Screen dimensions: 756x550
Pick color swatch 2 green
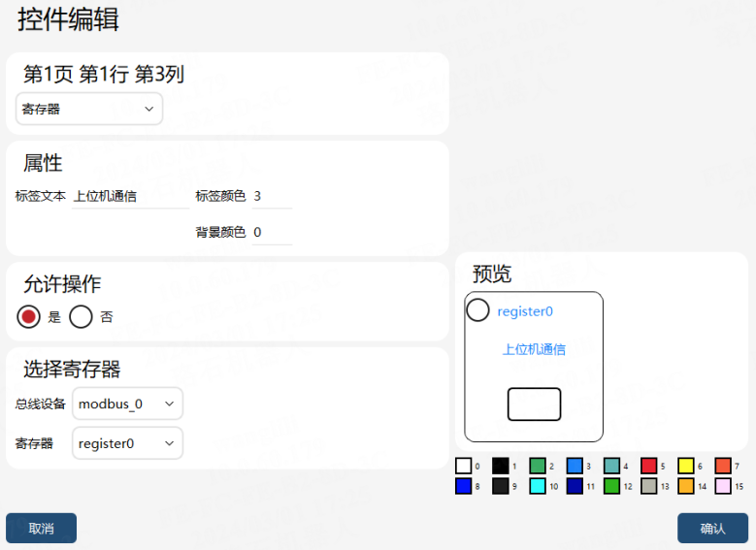tap(538, 467)
